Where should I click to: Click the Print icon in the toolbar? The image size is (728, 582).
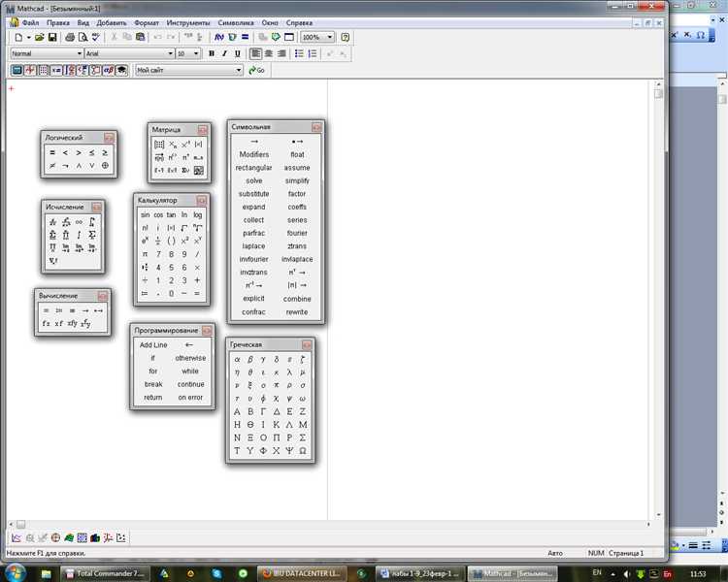coord(70,37)
